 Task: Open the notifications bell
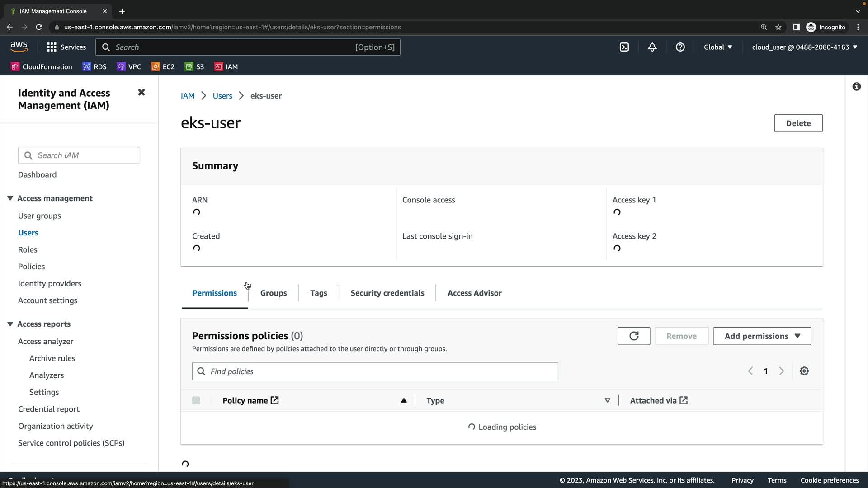click(652, 47)
